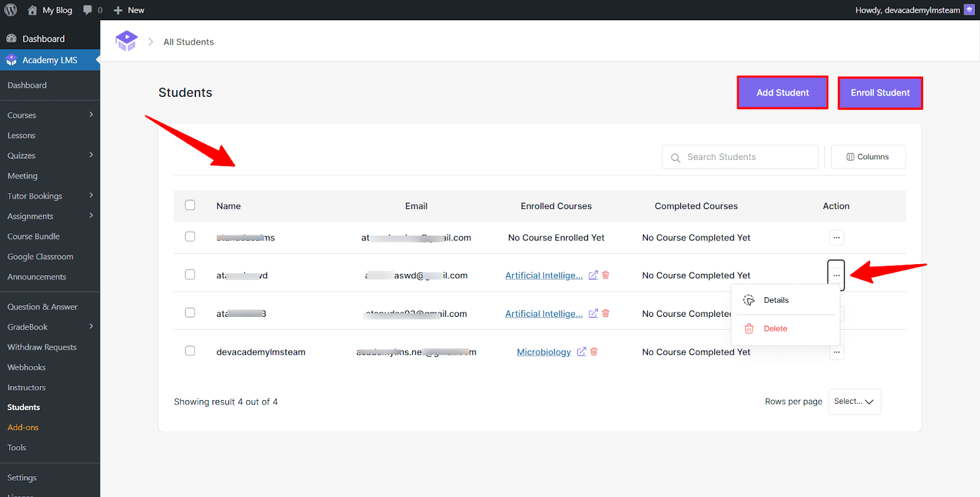980x497 pixels.
Task: Click the user avatar in admin bar
Action: click(969, 10)
